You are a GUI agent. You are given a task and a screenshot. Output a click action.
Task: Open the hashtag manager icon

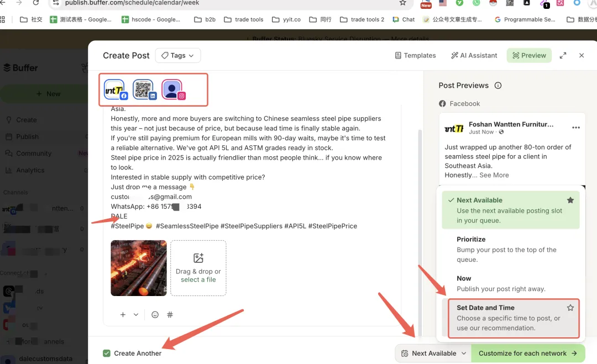170,314
